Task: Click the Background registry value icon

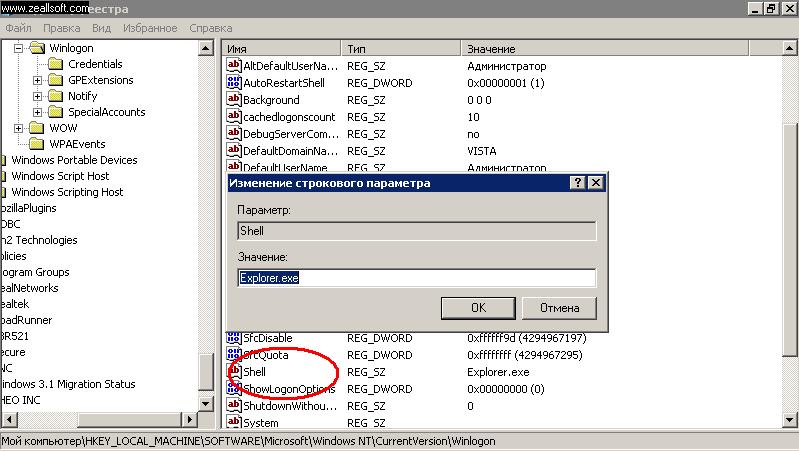Action: 234,100
